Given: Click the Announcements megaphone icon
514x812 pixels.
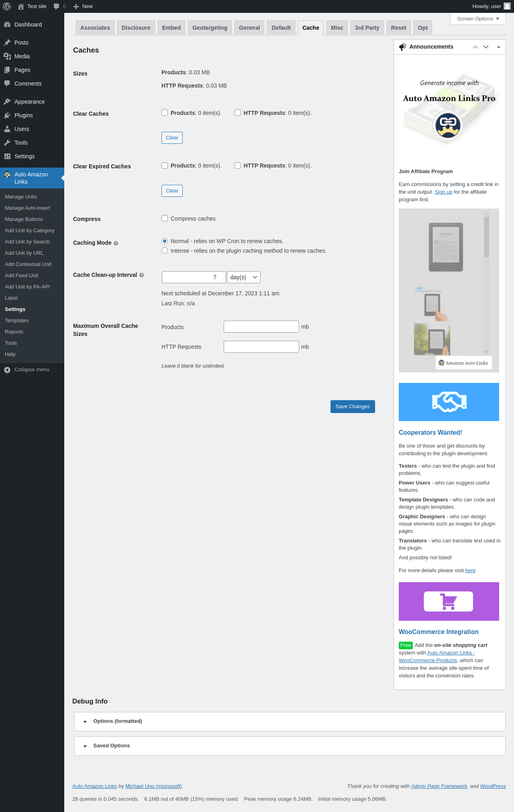Looking at the screenshot, I should (x=402, y=47).
